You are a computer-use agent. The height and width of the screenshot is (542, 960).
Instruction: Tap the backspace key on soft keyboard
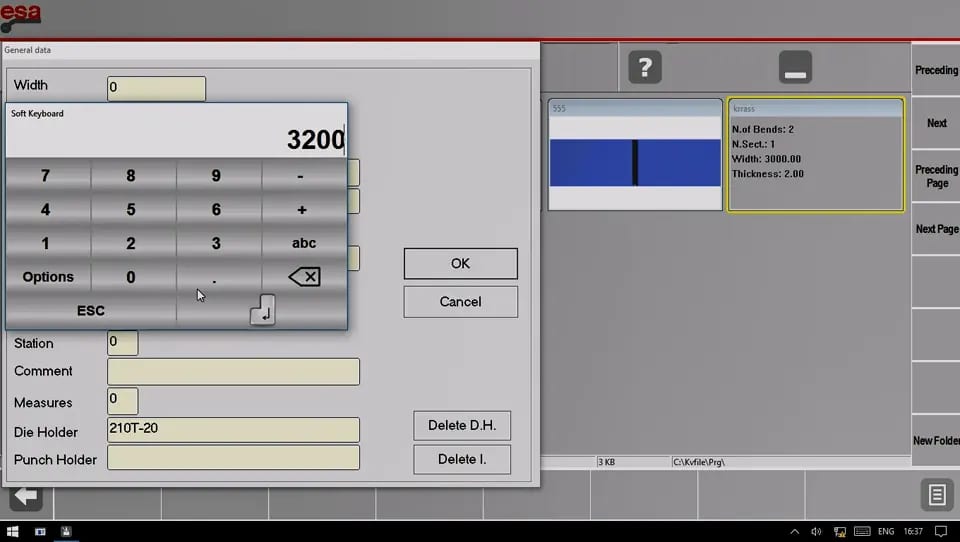tap(304, 277)
